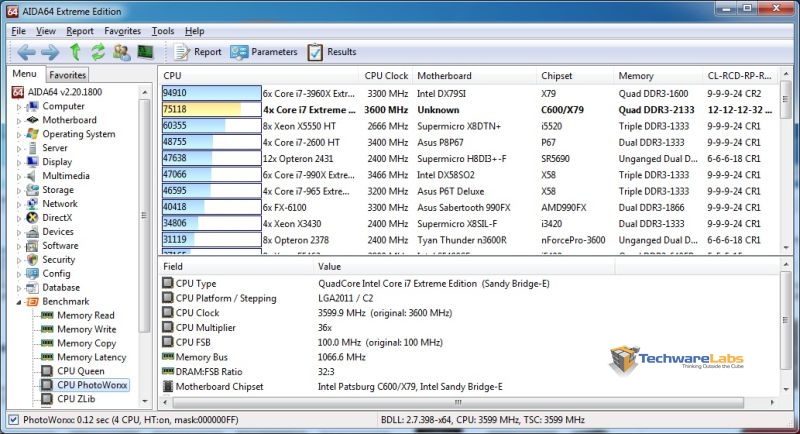Click the Field column header

point(236,266)
